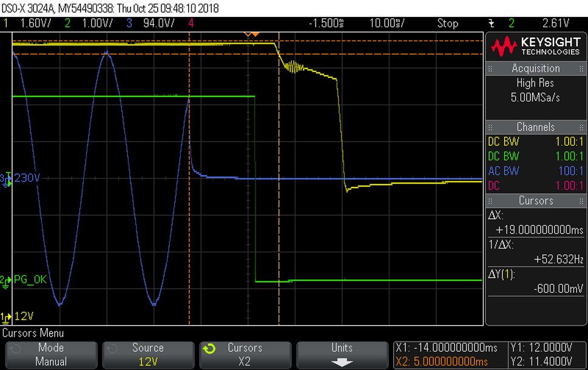Viewport: 588px width, 370px height.
Task: Click the Cursors softkey rotate icon
Action: tap(209, 349)
